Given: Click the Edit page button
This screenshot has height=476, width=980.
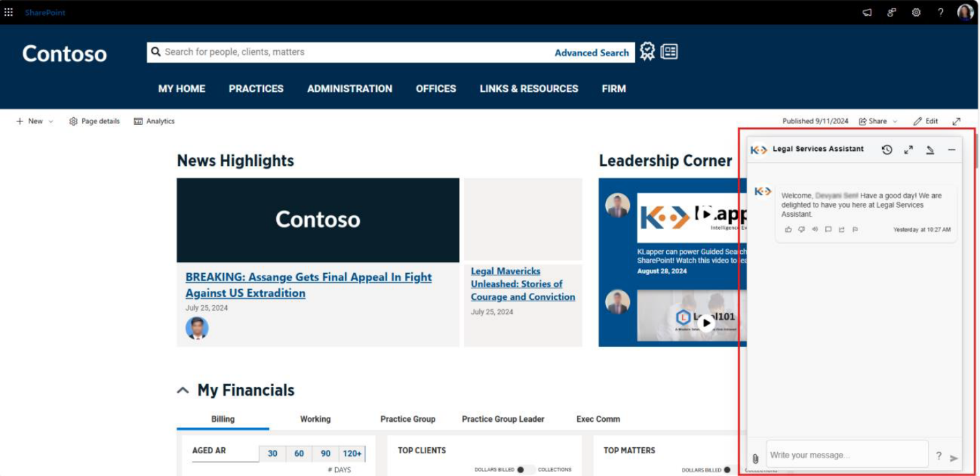Looking at the screenshot, I should [x=925, y=121].
